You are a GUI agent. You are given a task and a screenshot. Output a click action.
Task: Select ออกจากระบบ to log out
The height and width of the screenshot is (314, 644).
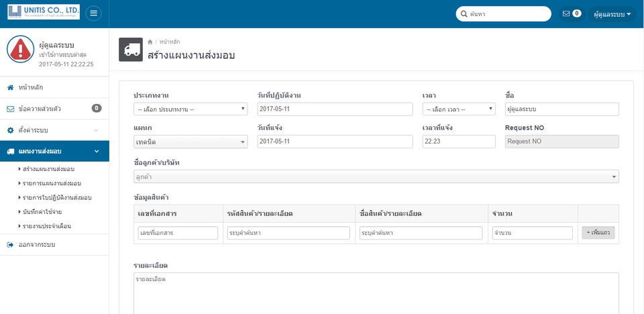54,244
